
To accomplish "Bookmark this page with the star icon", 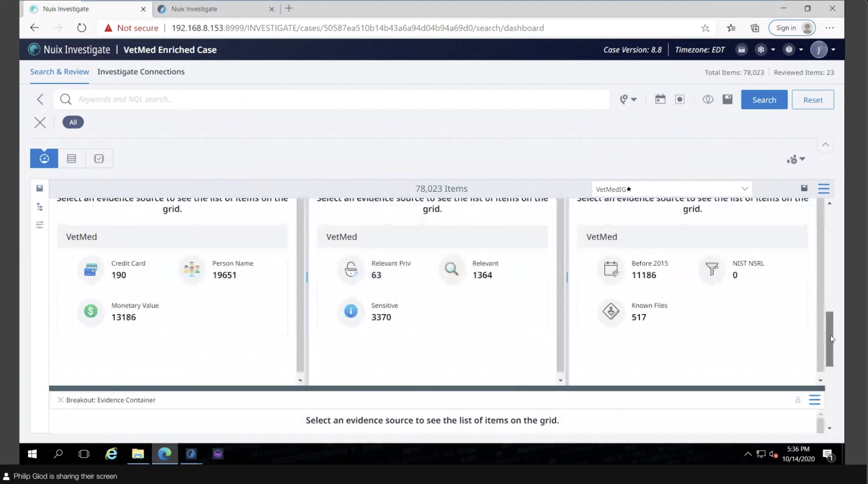I will (705, 28).
